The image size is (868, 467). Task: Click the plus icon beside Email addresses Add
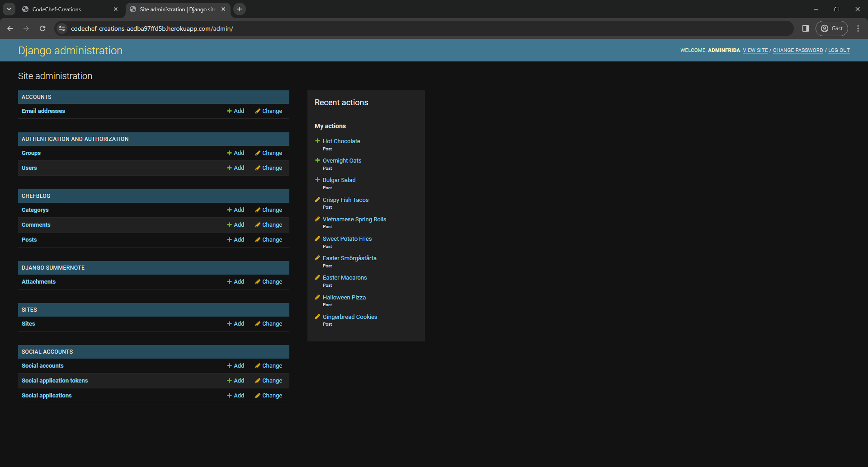[229, 111]
